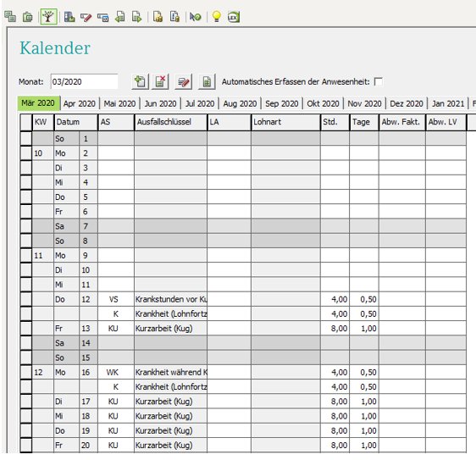This screenshot has height=460, width=476.
Task: Switch to the Okt 2020 tab
Action: [323, 104]
